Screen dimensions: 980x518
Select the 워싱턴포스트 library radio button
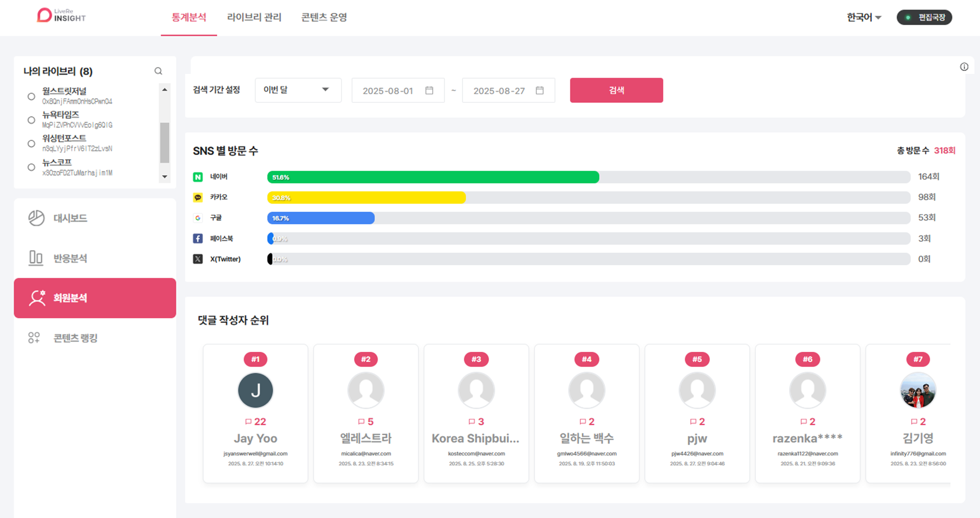[31, 144]
